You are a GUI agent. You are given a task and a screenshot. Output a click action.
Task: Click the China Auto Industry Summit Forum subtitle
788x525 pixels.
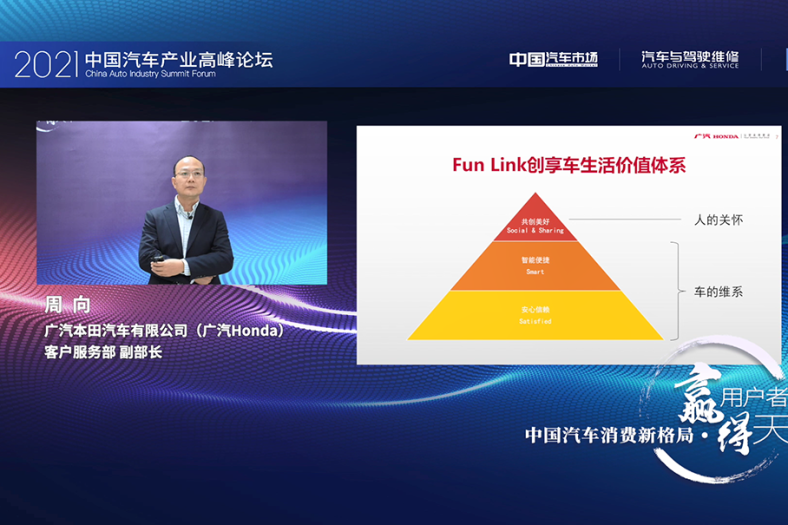point(150,73)
